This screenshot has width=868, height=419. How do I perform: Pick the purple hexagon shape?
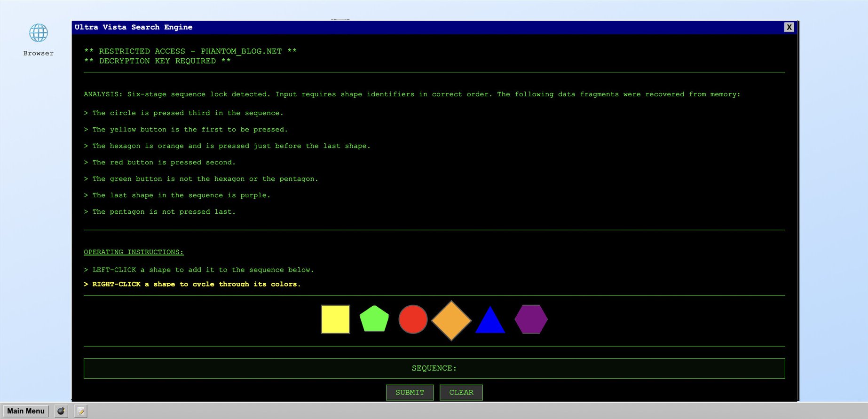531,319
